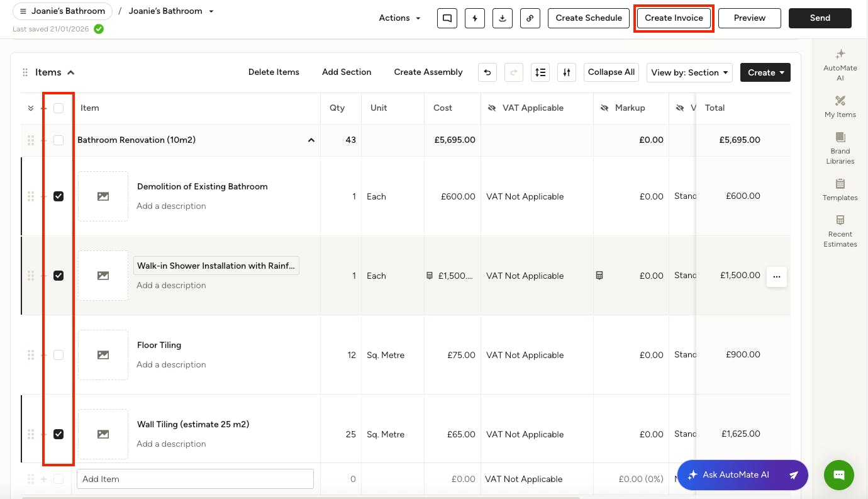Click the lightning bolt quick actions icon

[475, 18]
